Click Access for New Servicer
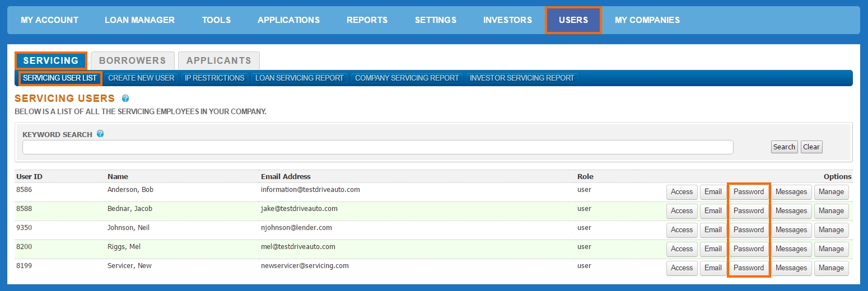 682,268
